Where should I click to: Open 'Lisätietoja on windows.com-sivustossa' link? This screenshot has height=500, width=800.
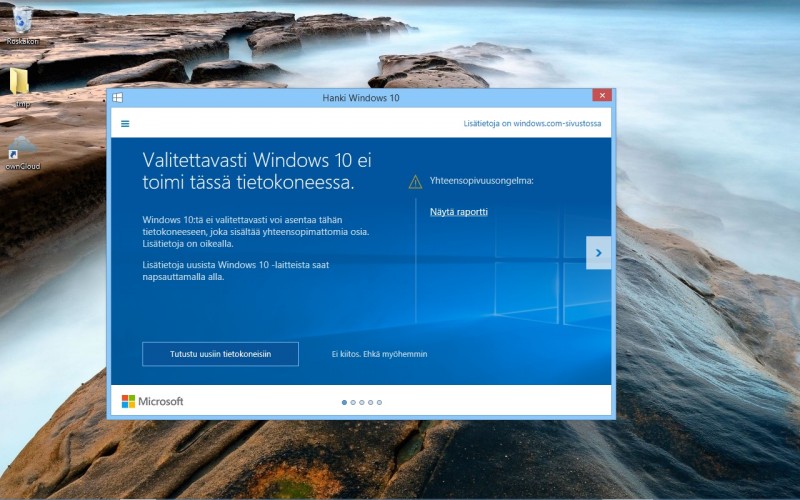[532, 124]
